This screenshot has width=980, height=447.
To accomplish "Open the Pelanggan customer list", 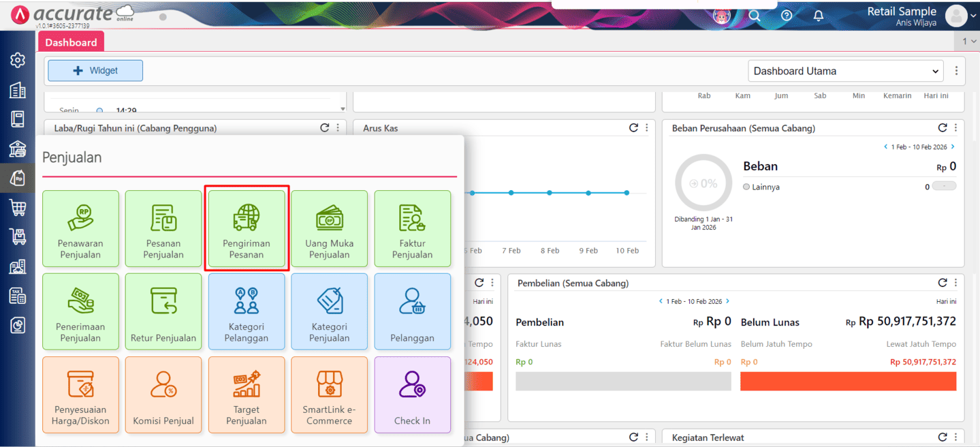I will click(x=412, y=312).
